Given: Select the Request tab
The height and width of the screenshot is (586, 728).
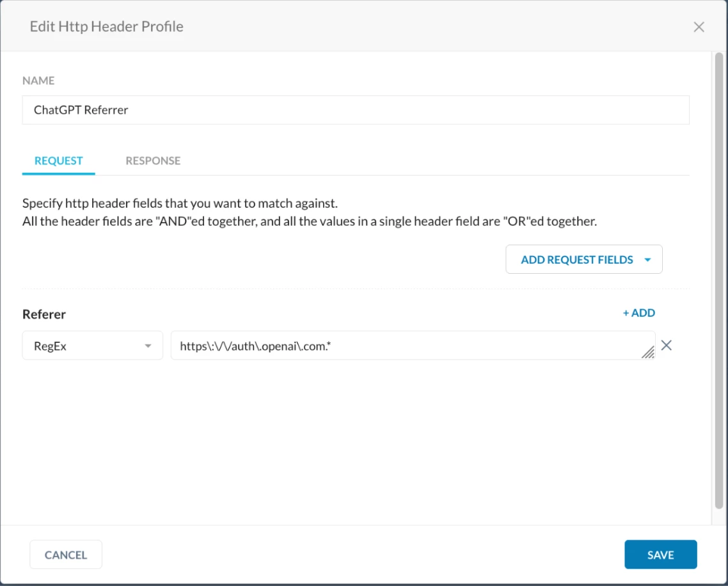Looking at the screenshot, I should (x=58, y=161).
